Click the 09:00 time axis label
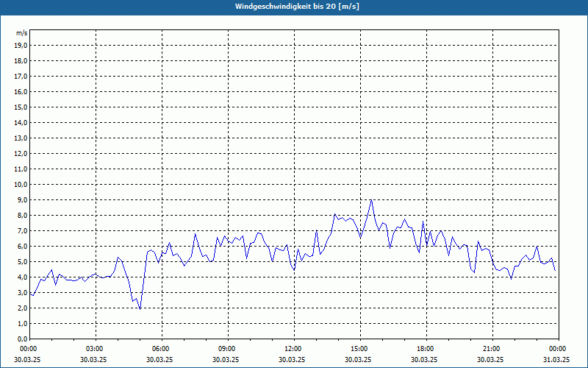The height and width of the screenshot is (368, 588). (x=228, y=349)
